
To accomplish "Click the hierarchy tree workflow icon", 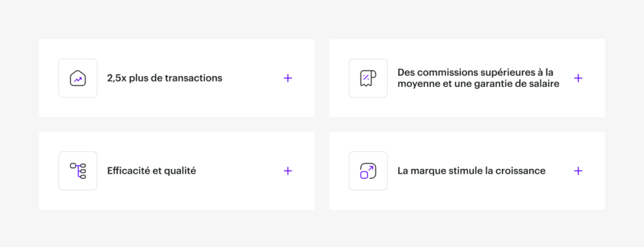I will point(77,171).
